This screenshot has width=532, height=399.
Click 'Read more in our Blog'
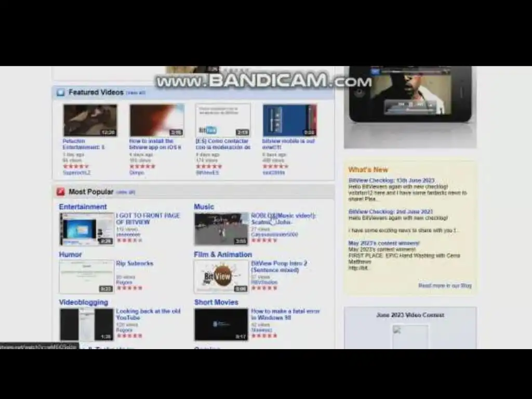tap(445, 285)
